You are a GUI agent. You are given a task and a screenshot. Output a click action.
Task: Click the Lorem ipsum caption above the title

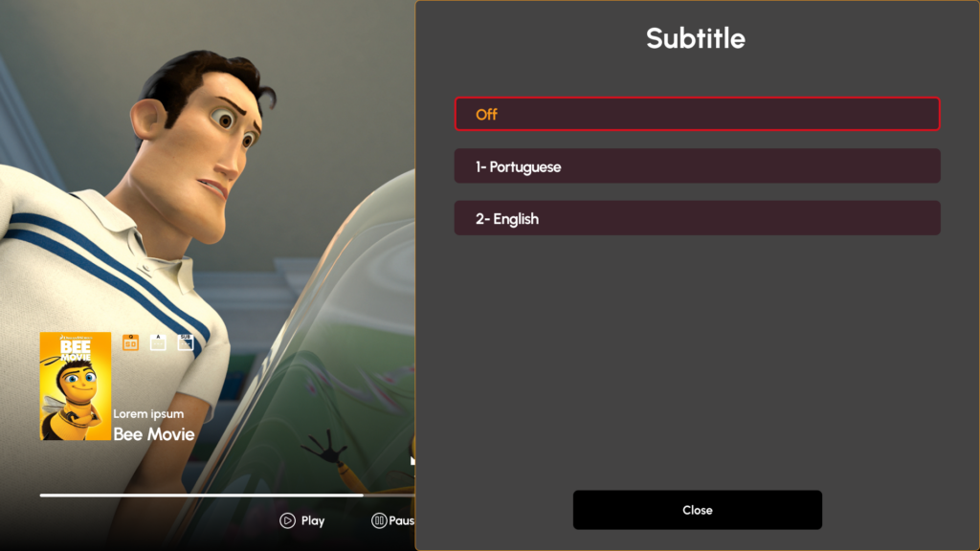(x=148, y=413)
